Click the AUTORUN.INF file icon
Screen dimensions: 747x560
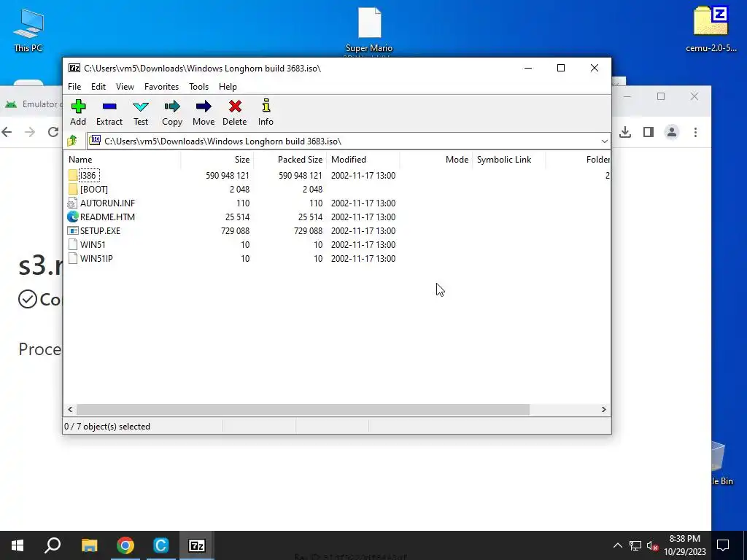click(x=73, y=203)
